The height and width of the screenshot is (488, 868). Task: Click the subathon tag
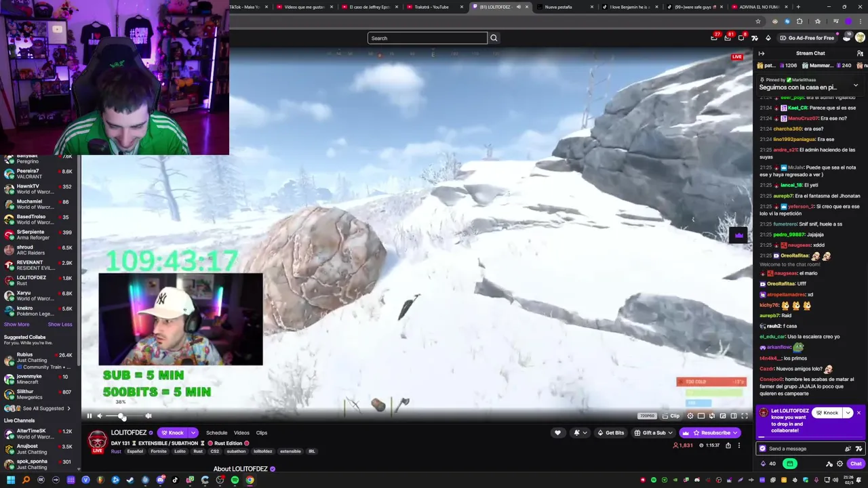(x=236, y=451)
